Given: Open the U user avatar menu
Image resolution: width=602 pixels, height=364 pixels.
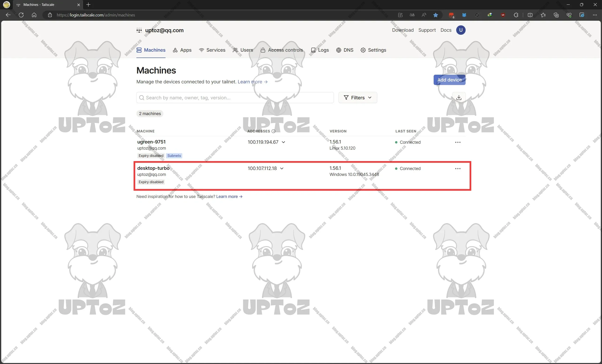Looking at the screenshot, I should coord(461,30).
